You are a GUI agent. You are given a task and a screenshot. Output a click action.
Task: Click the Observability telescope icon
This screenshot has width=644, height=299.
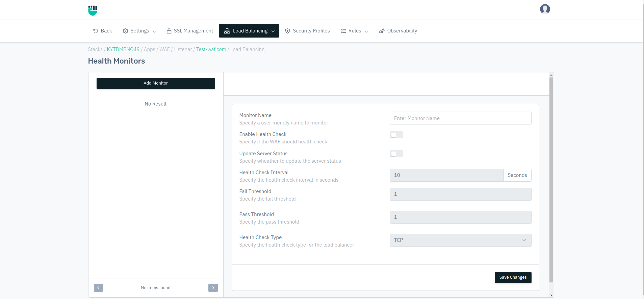coord(382,31)
